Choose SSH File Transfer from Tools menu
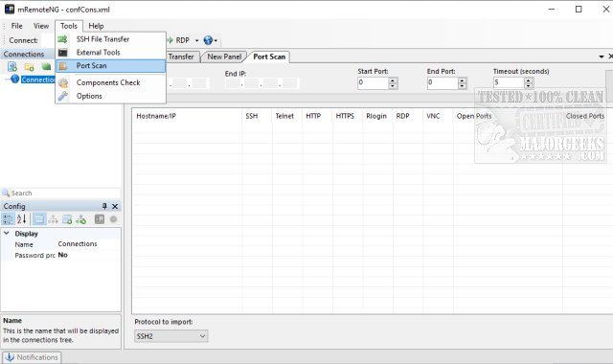The height and width of the screenshot is (364, 613). pyautogui.click(x=111, y=39)
